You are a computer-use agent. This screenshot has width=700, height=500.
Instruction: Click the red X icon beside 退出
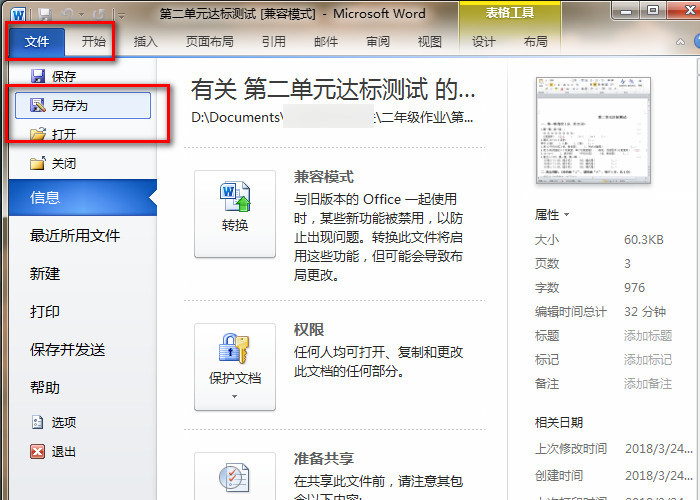coord(38,452)
